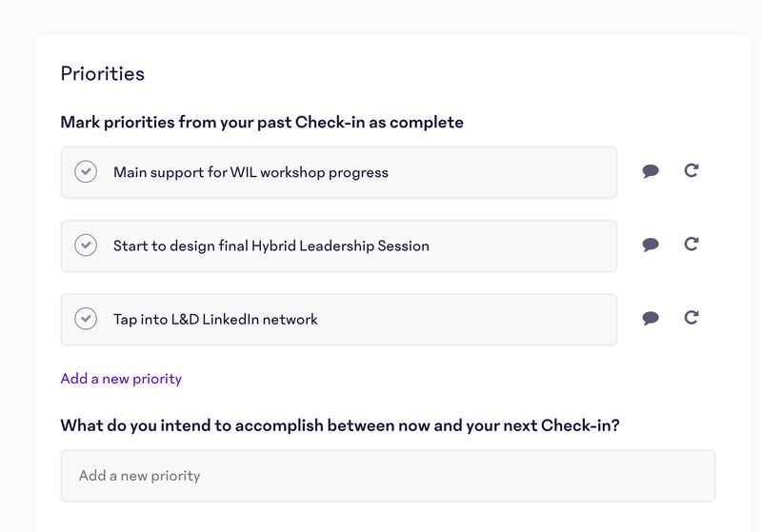The width and height of the screenshot is (762, 532).
Task: Check off Tap into L&D LinkedIn network
Action: coord(86,319)
